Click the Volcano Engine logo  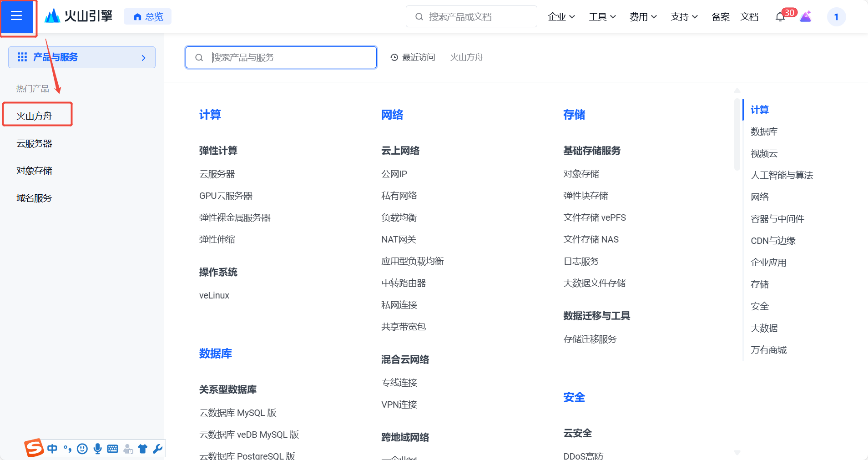click(78, 16)
